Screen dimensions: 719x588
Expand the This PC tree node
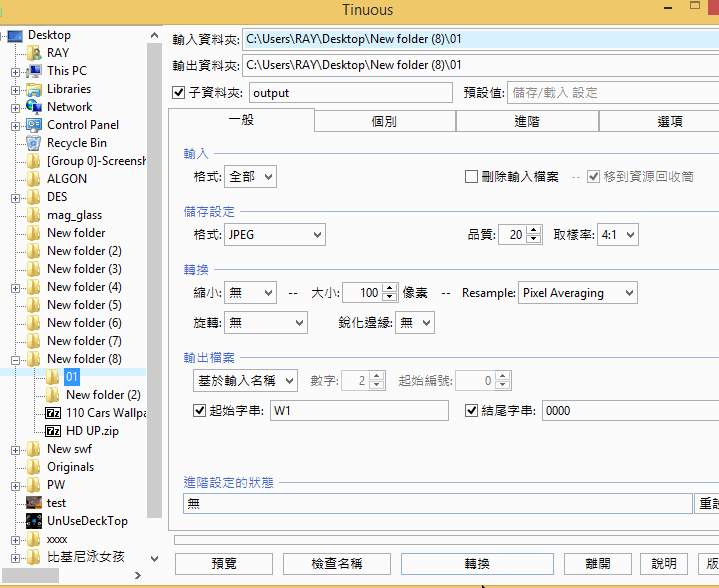click(x=15, y=72)
